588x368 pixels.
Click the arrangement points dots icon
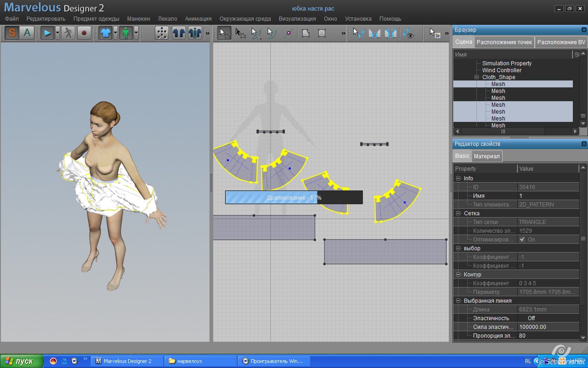tap(162, 33)
